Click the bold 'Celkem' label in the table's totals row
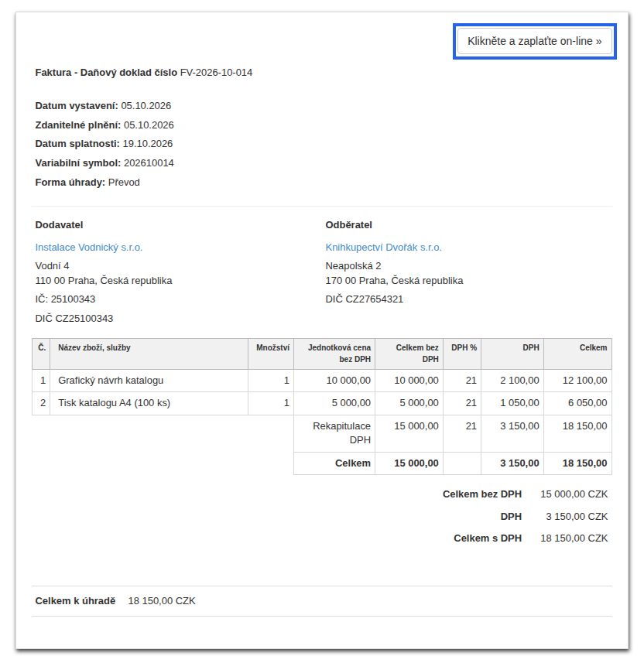The image size is (644, 663). [x=353, y=463]
